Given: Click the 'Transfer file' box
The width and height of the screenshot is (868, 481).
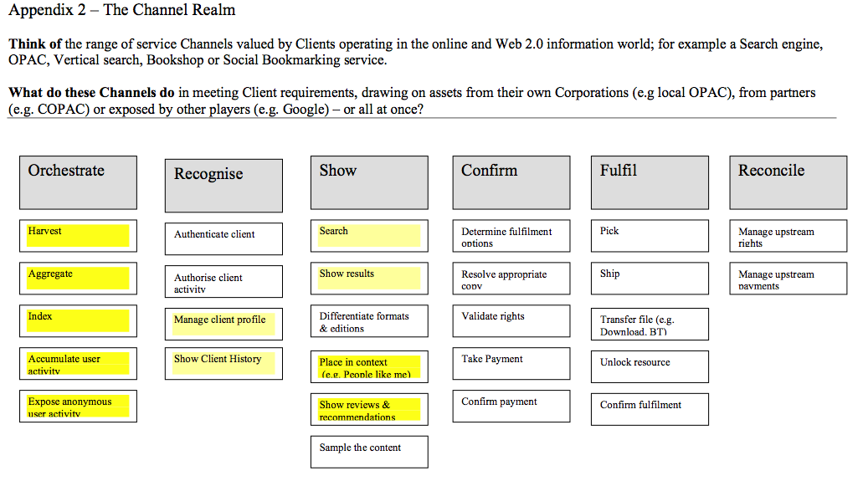Looking at the screenshot, I should pyautogui.click(x=650, y=325).
